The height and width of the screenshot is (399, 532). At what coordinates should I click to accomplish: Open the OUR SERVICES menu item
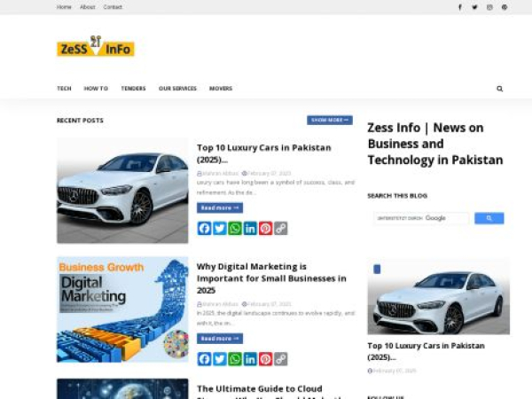(x=178, y=88)
